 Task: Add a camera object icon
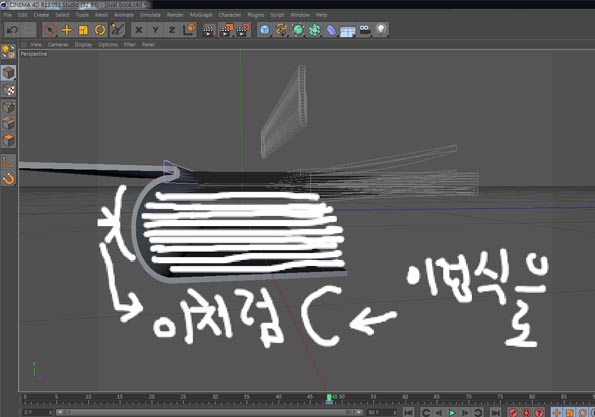click(365, 30)
